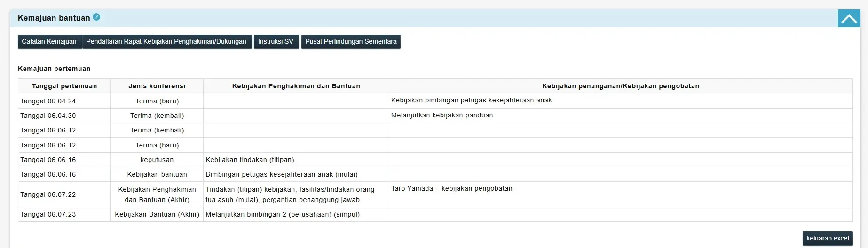This screenshot has height=248, width=868.
Task: Click Kebijakan Penghakiman dan Bantuan (Akhir) cell
Action: 157,194
